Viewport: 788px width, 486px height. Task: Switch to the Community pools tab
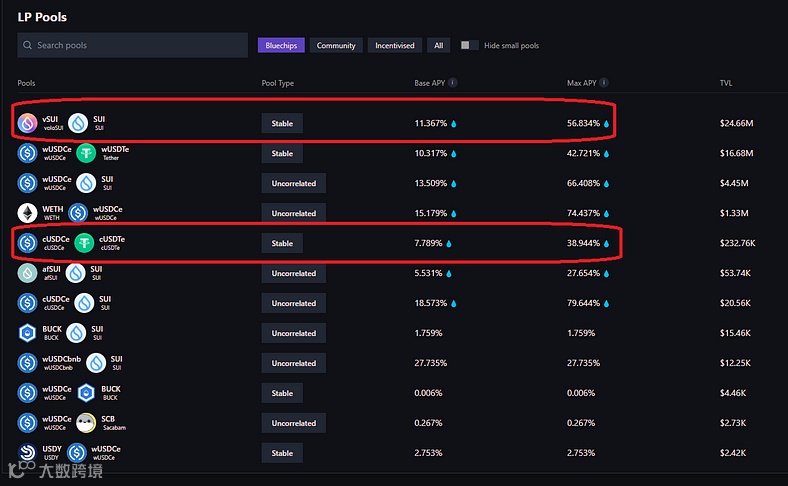coord(336,45)
